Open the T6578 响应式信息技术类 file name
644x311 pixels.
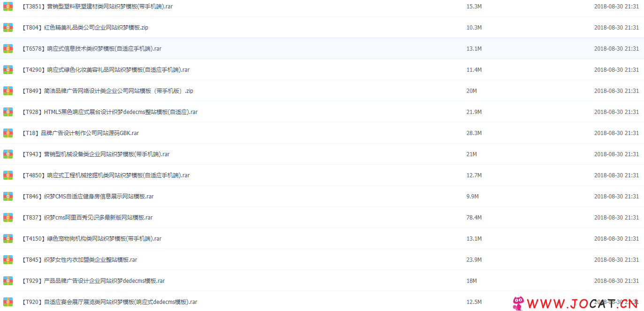click(x=91, y=49)
